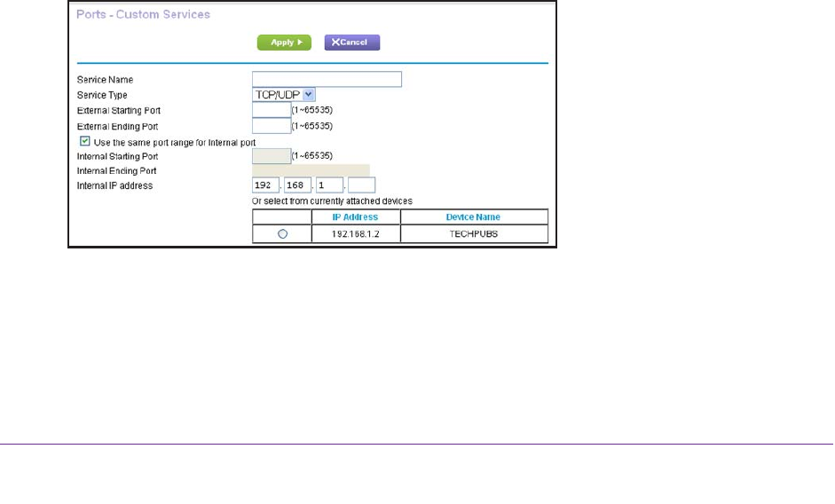Viewport: 835px width, 504px height.
Task: Focus the Service Name input field
Action: point(327,79)
